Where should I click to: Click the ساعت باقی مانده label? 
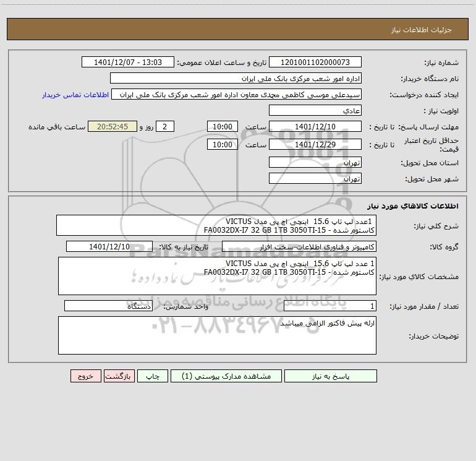[x=57, y=127]
